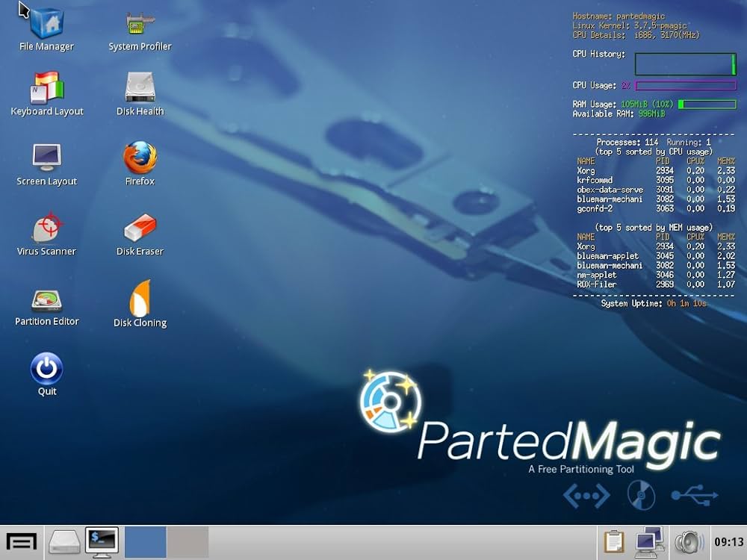
Task: Open the clipboard manager tray icon
Action: pyautogui.click(x=614, y=542)
